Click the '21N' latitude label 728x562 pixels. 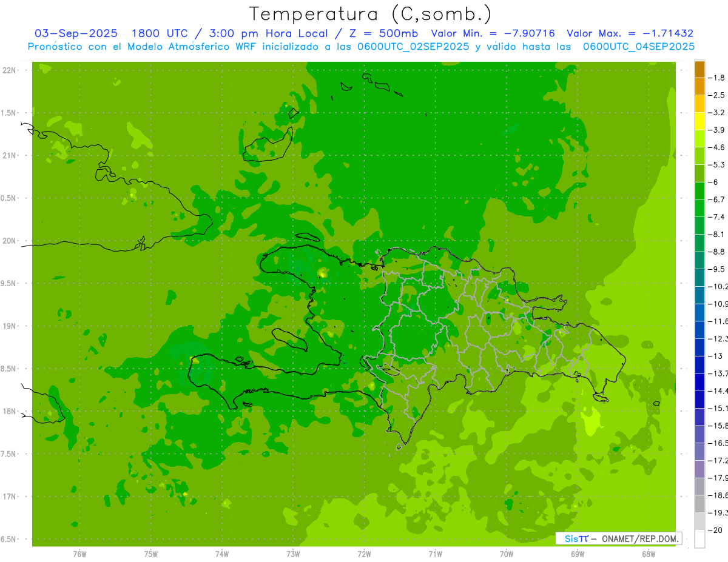tap(9, 156)
